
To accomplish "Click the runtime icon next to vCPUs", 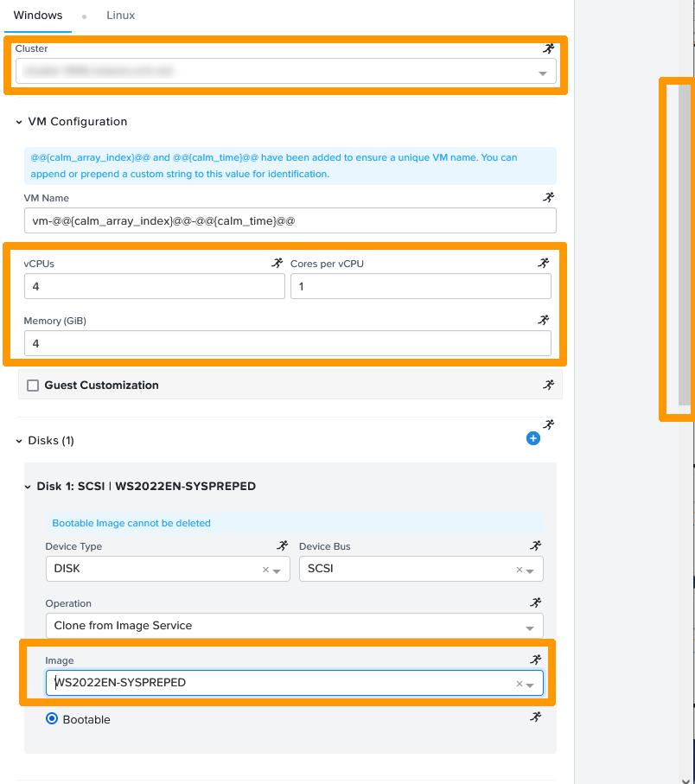I will pyautogui.click(x=277, y=263).
